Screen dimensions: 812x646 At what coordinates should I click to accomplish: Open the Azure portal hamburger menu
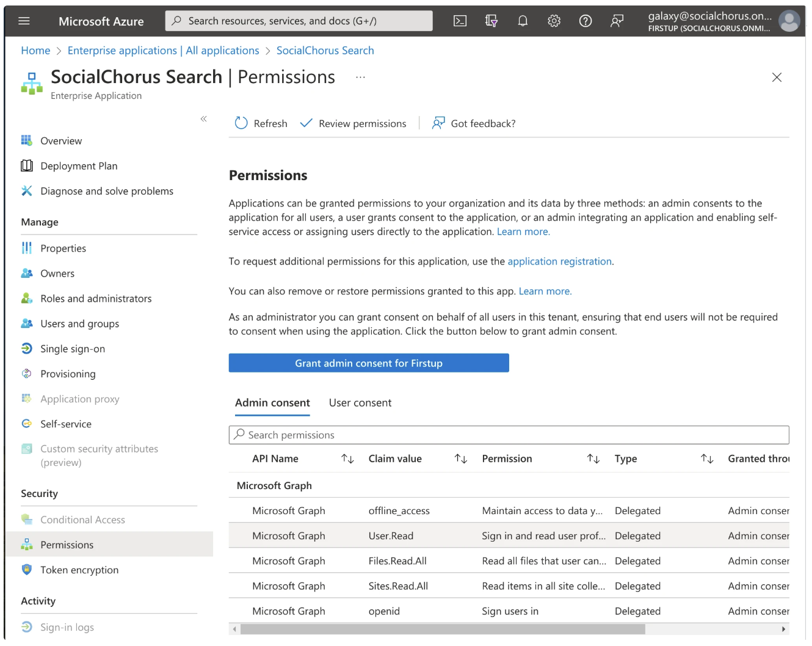point(24,21)
